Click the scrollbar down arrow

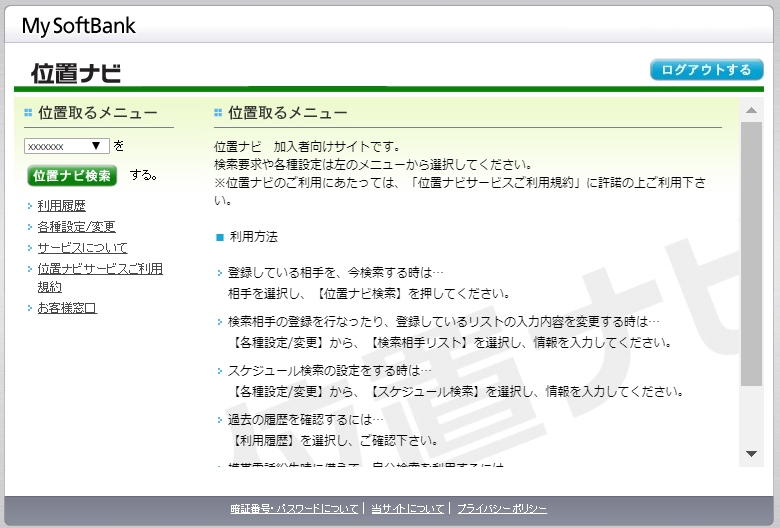[751, 454]
